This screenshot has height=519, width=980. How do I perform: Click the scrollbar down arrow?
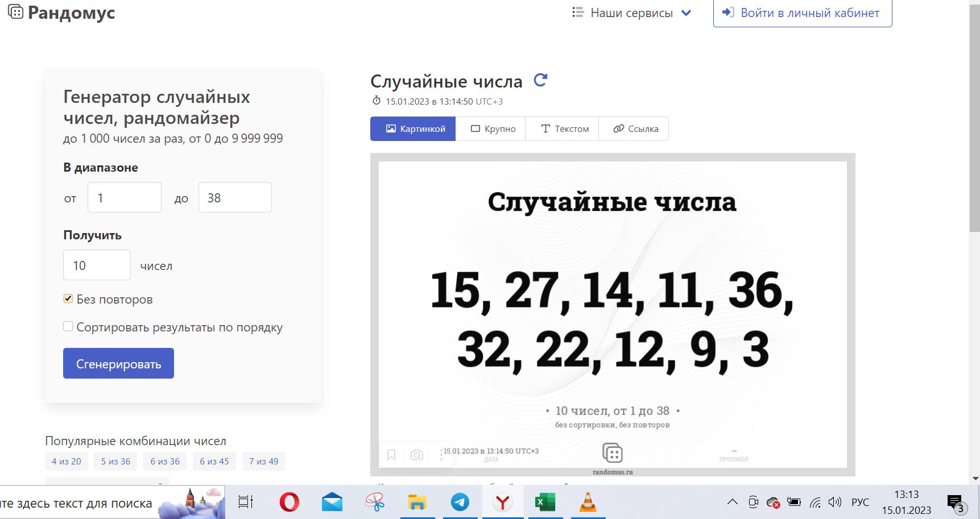(975, 479)
